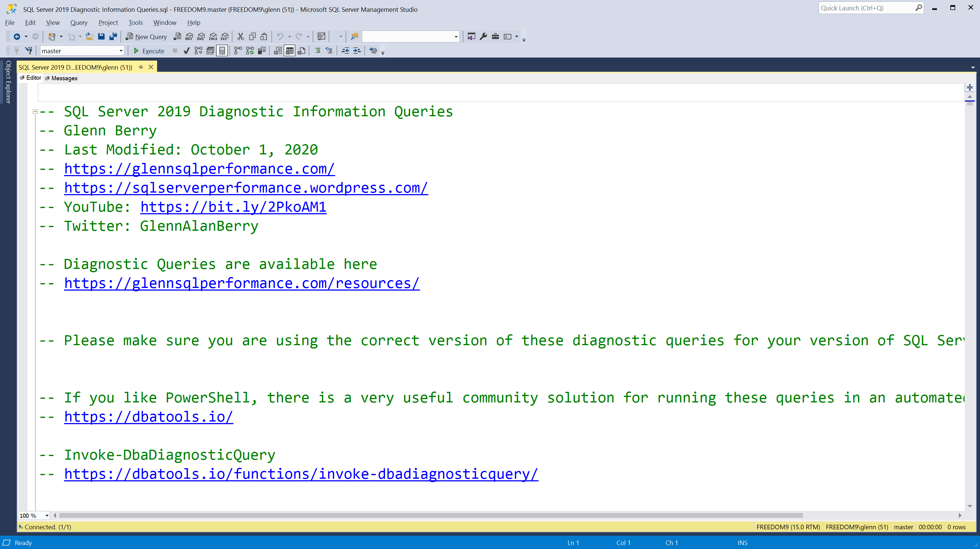Open the Query menu
The height and width of the screenshot is (549, 980).
[x=78, y=22]
